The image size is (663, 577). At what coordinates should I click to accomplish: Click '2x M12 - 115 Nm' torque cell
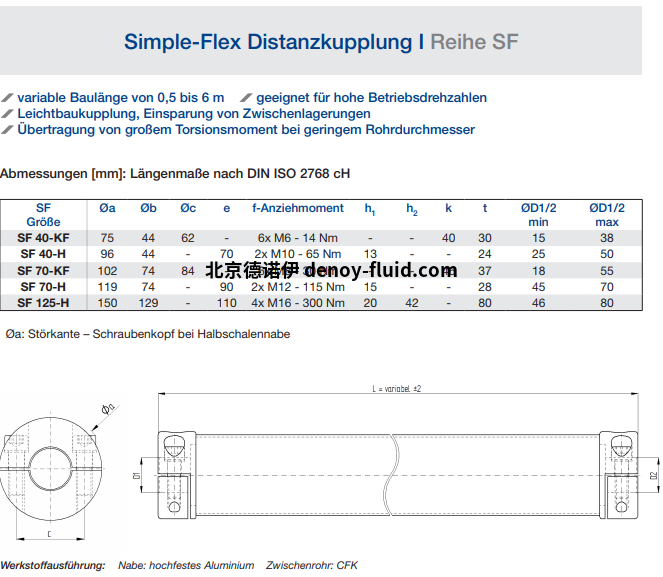(x=298, y=287)
